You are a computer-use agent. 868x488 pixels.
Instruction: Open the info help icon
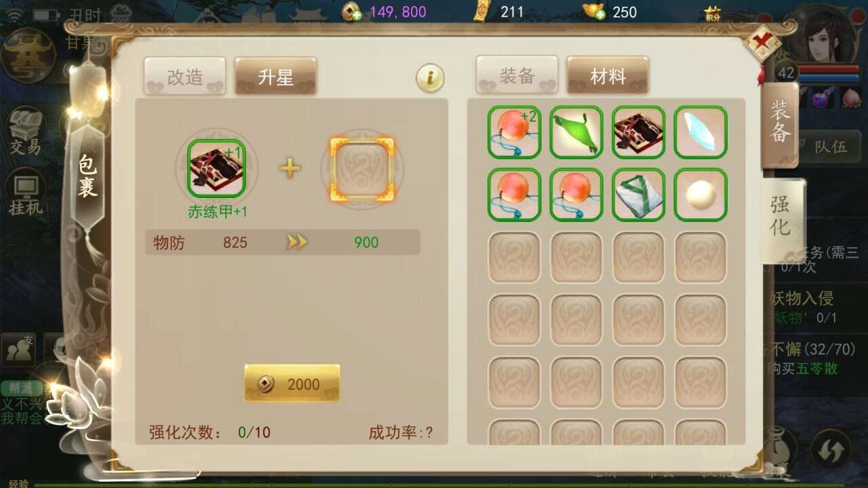[x=430, y=79]
